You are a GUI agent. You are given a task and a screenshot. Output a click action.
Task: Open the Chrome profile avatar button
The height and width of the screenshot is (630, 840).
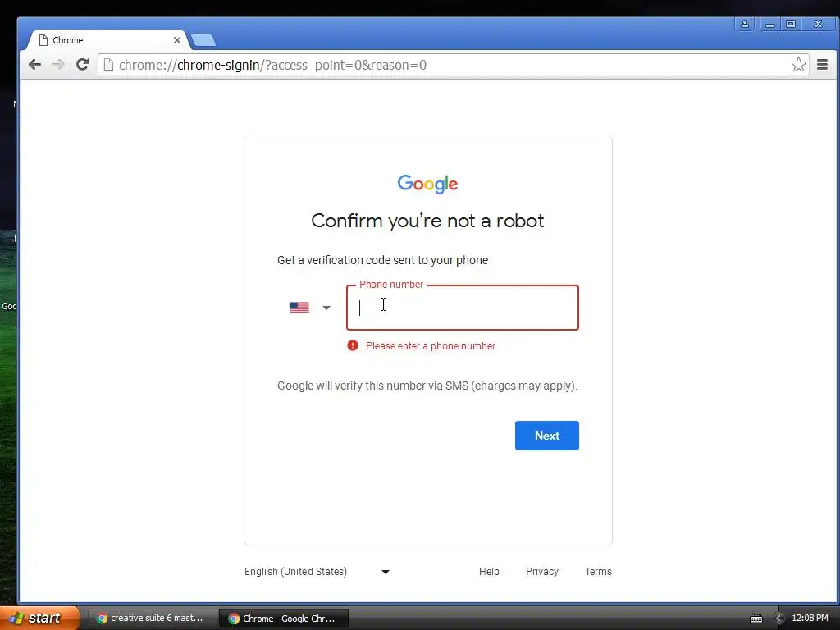tap(745, 24)
